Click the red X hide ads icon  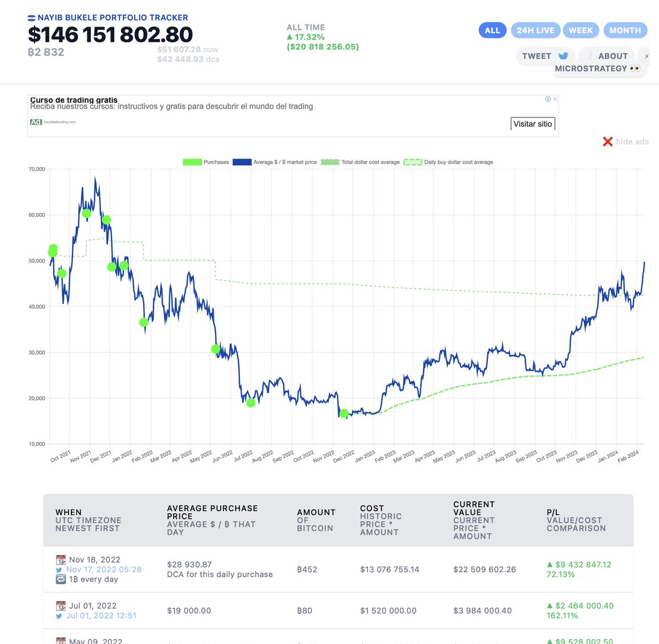pyautogui.click(x=607, y=141)
